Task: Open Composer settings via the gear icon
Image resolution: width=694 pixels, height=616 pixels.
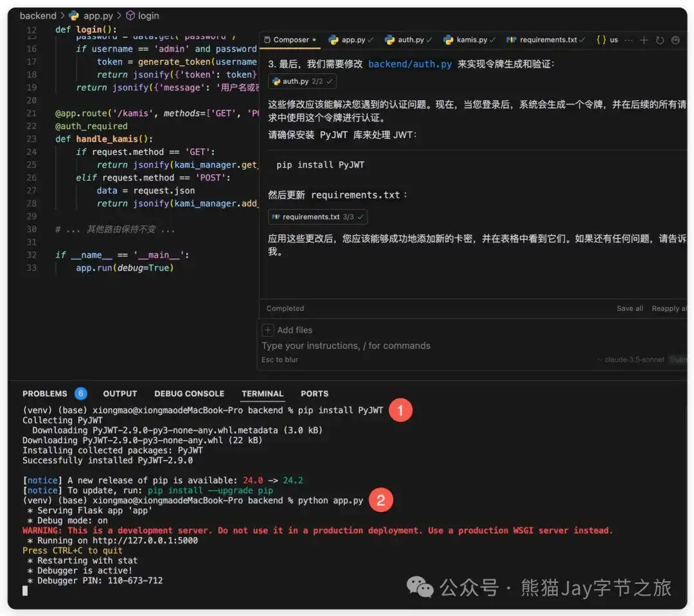Action: (675, 40)
